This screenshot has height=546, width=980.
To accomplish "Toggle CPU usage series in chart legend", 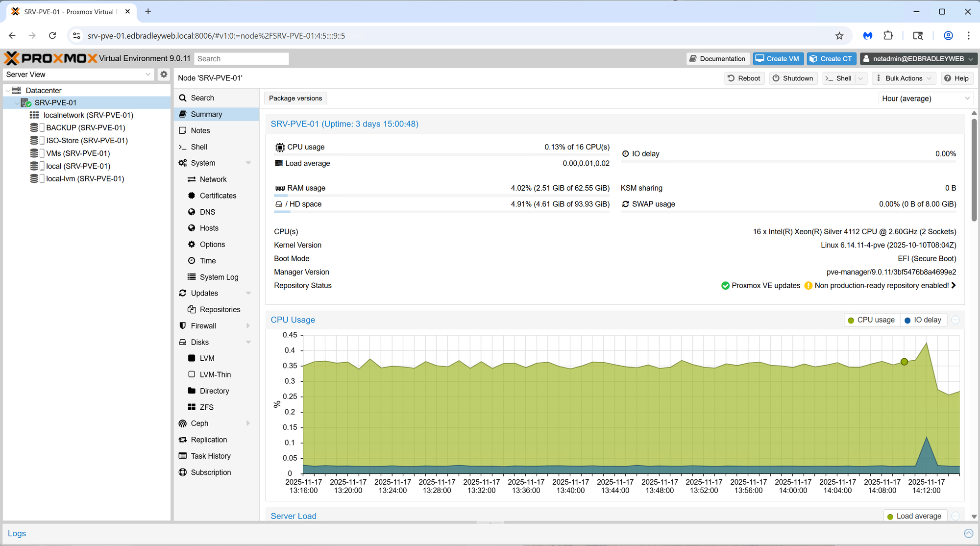I will (x=871, y=320).
